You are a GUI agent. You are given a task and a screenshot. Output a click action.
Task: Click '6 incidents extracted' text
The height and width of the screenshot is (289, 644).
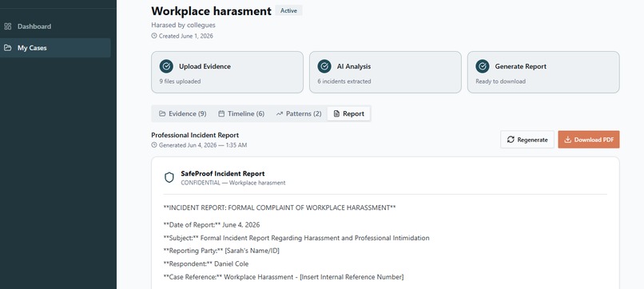tap(344, 81)
